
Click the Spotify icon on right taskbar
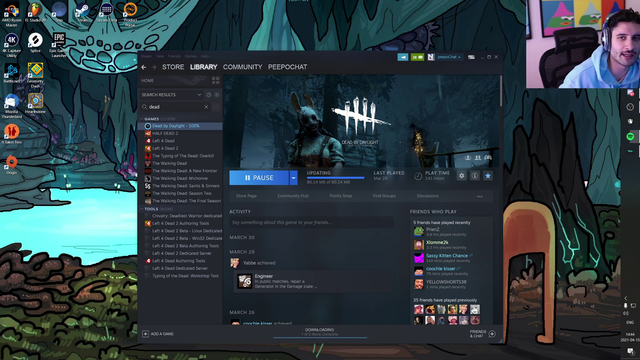[630, 137]
